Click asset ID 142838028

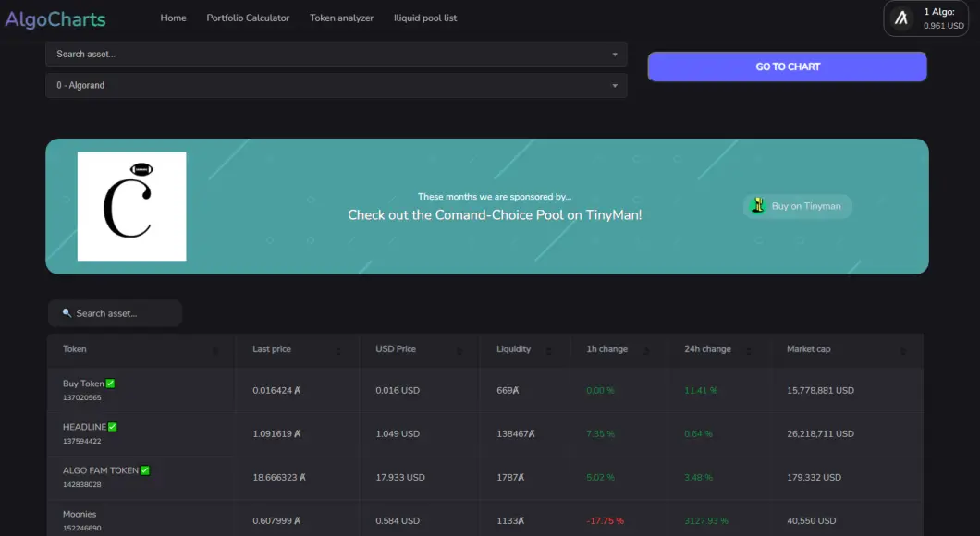pyautogui.click(x=82, y=484)
